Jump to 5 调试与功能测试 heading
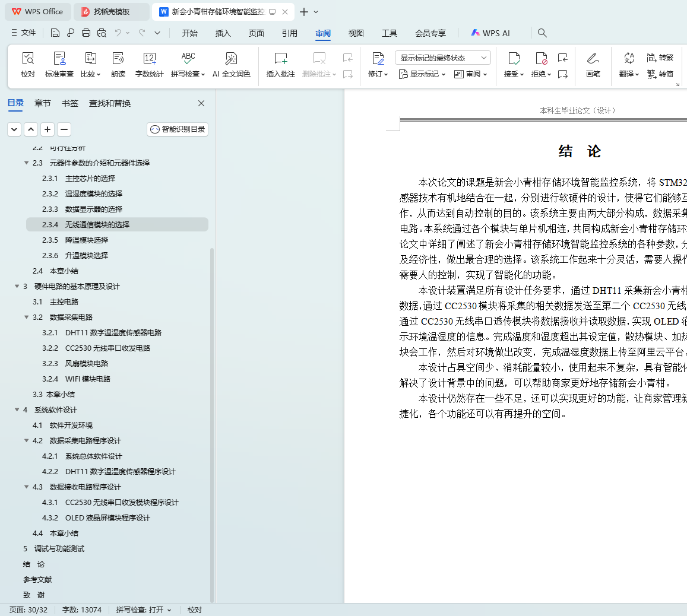Image resolution: width=687 pixels, height=616 pixels. [53, 548]
